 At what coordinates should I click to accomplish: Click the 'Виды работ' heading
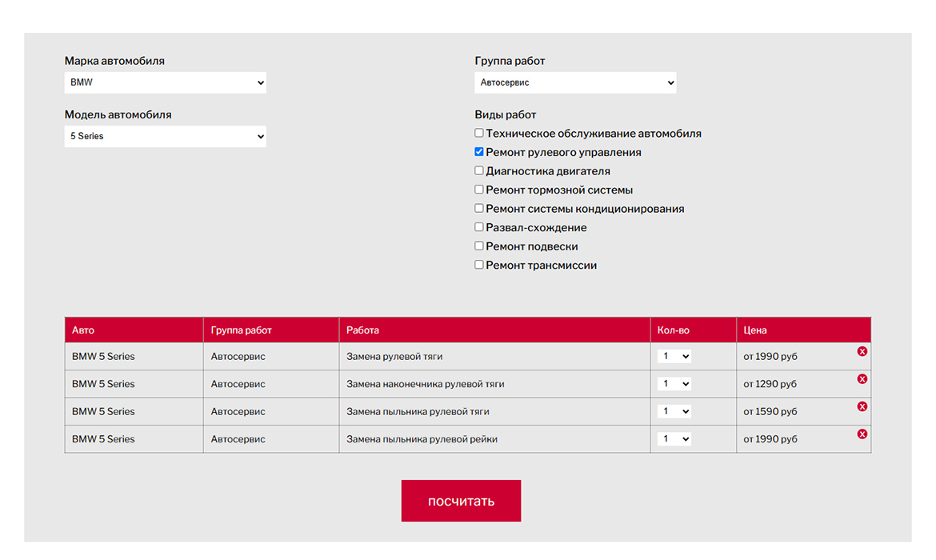(x=506, y=114)
